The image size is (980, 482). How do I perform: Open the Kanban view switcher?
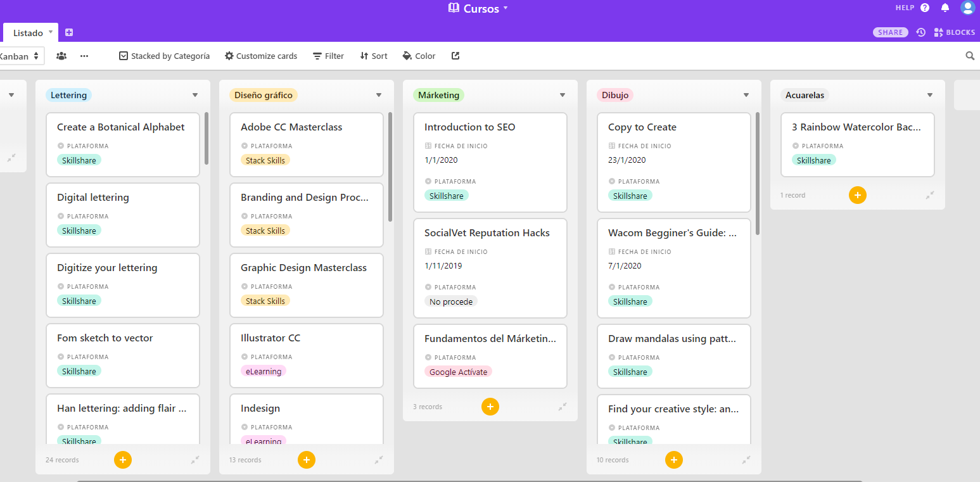21,56
